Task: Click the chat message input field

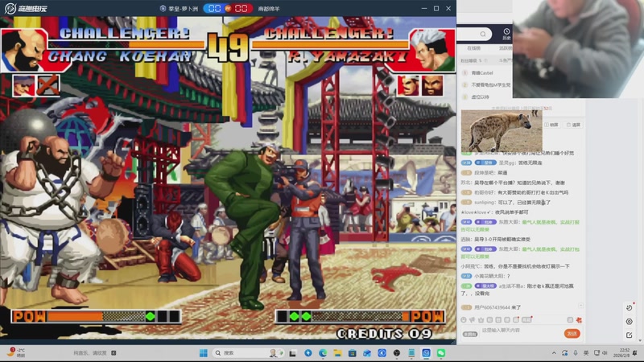Action: point(521,331)
